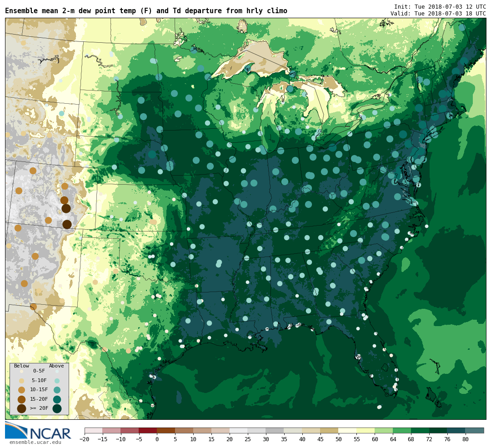Click the Above >= 20F darkest teal circle
Viewport: 491px width, 448px height.
click(x=57, y=408)
